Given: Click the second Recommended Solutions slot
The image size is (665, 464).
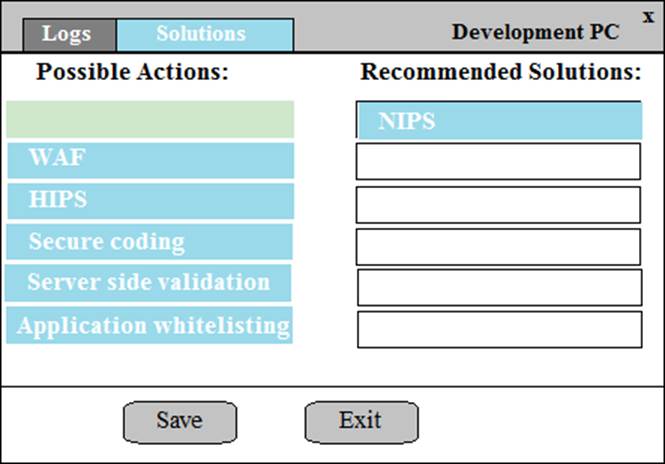Looking at the screenshot, I should tap(498, 161).
